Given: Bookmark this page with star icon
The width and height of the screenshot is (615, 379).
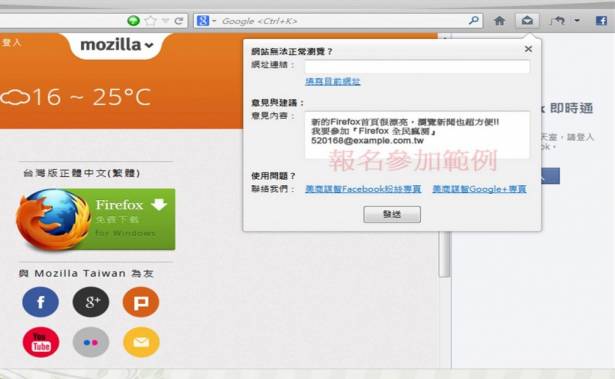Looking at the screenshot, I should (x=150, y=20).
